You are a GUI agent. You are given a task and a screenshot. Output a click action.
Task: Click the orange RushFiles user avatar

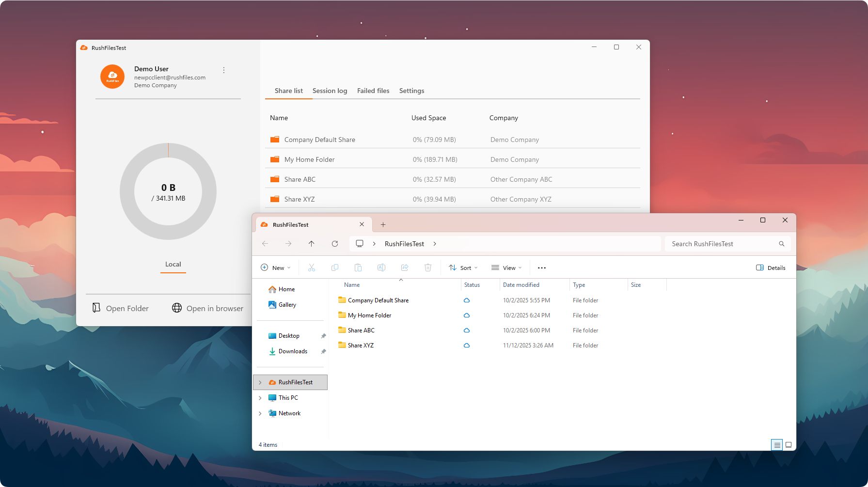coord(112,77)
